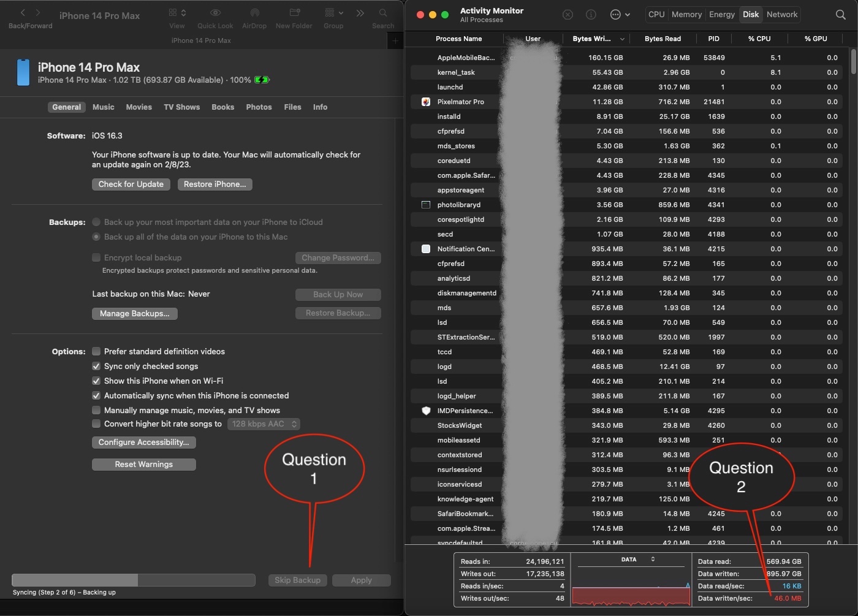
Task: Click Check for Update button
Action: [131, 184]
